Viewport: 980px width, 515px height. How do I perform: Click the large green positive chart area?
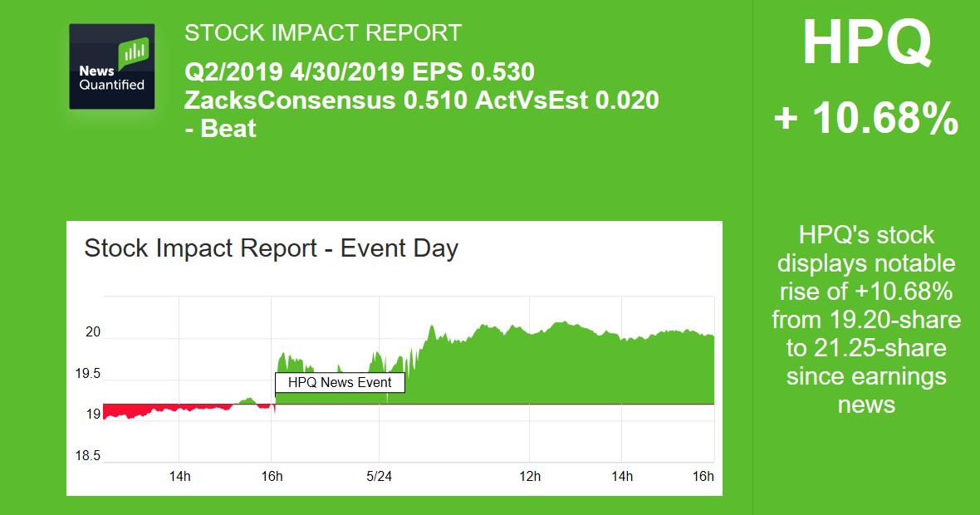(565, 365)
